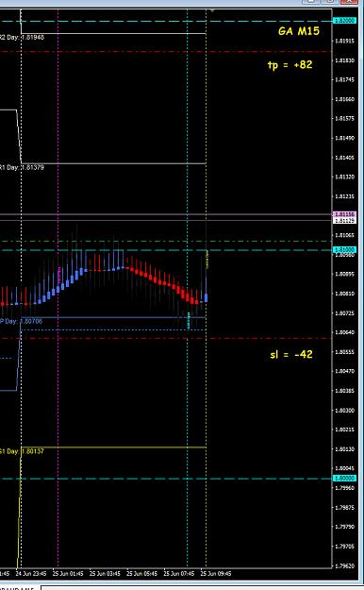Click the 1.80130 price scale value
The width and height of the screenshot is (364, 590).
(345, 449)
